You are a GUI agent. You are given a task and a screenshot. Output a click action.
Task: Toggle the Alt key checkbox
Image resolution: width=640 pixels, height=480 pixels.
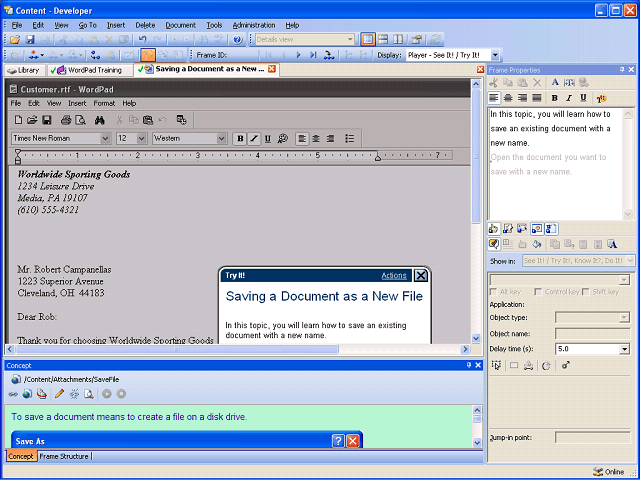(493, 292)
